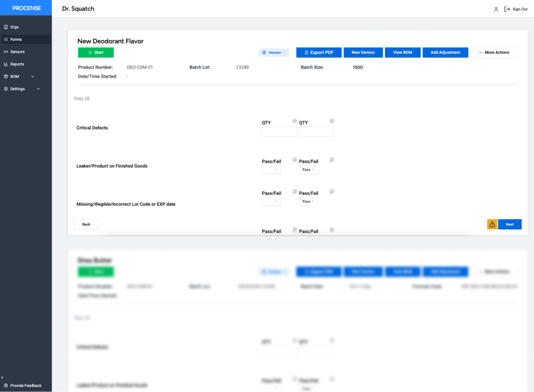Click the Sign Out icon
This screenshot has height=392, width=534.
pyautogui.click(x=507, y=9)
